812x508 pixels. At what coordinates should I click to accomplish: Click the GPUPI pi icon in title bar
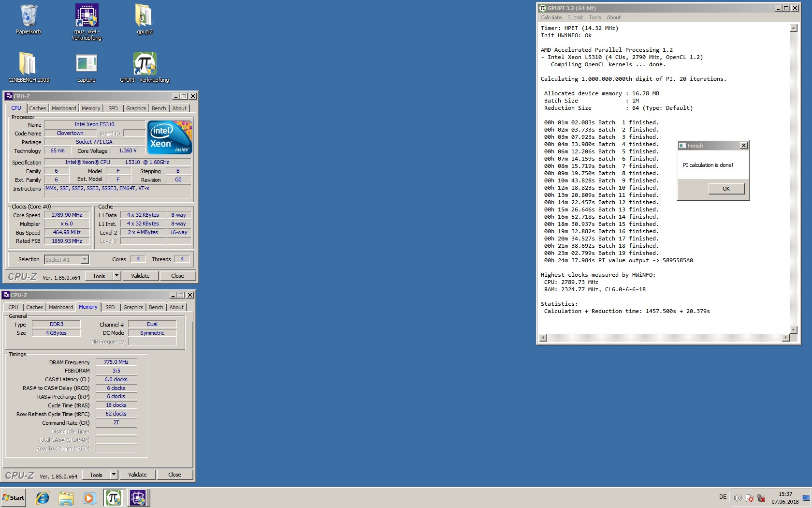click(542, 8)
